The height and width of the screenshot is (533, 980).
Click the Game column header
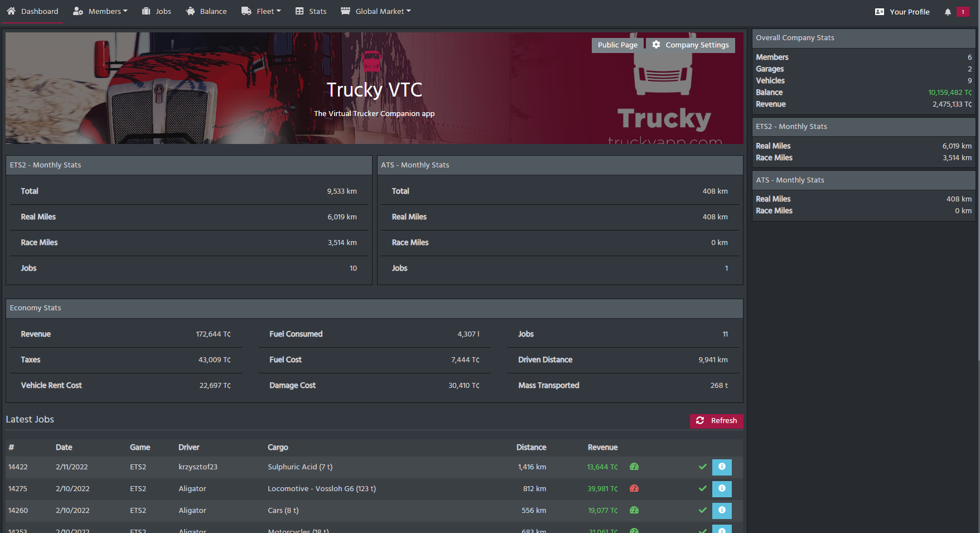pos(140,448)
